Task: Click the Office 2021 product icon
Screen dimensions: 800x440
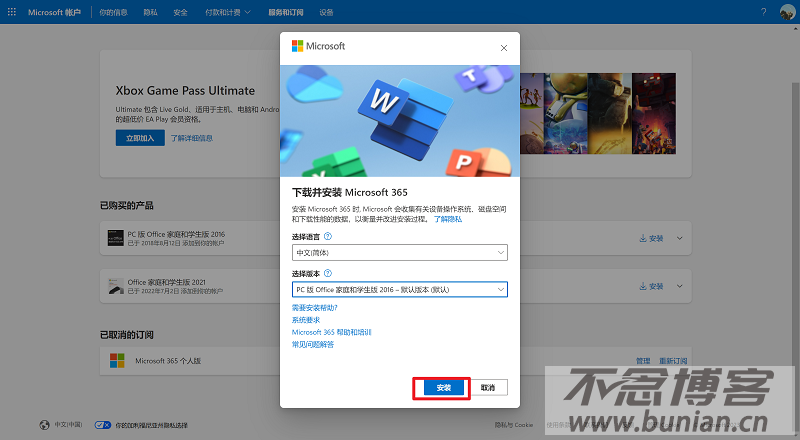Action: (116, 286)
